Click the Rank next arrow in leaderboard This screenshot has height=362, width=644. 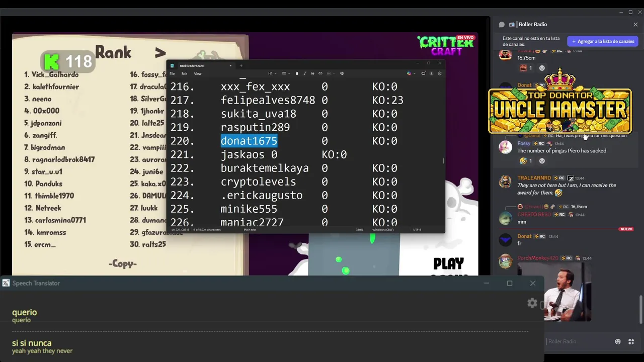[160, 52]
